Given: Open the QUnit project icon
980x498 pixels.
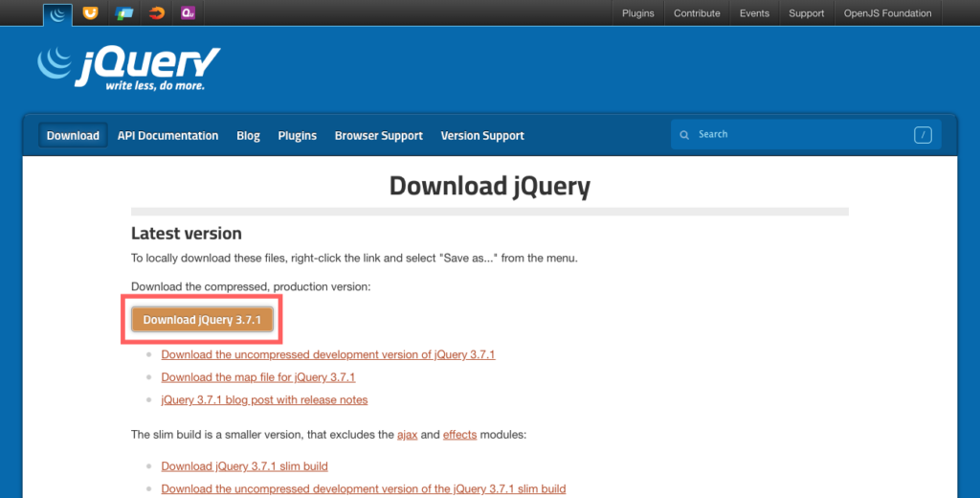Looking at the screenshot, I should point(189,13).
